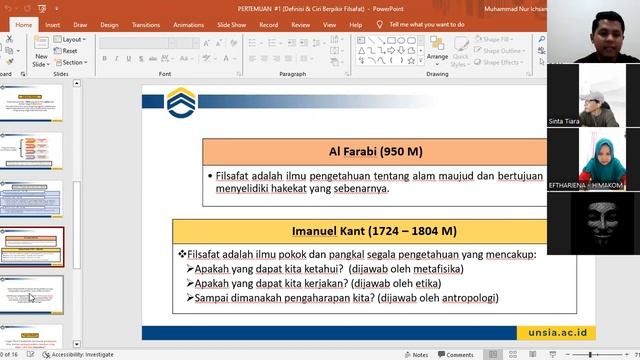
Task: Open Character Spacing dropdown
Action: click(x=166, y=59)
